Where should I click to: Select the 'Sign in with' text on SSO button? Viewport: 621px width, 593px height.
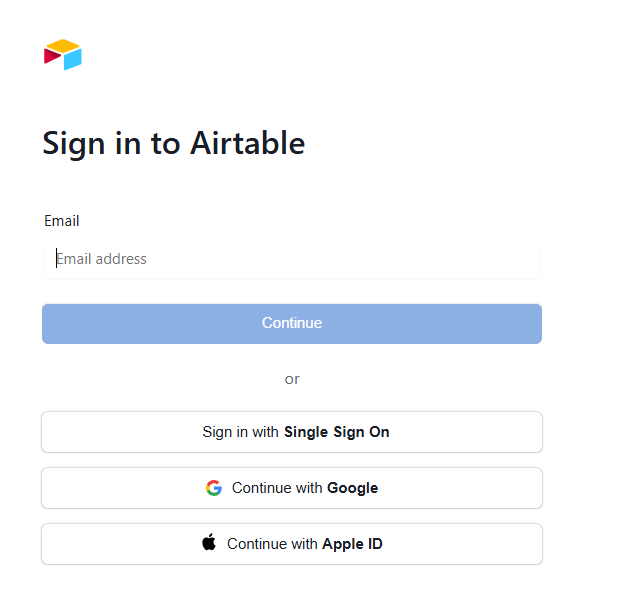coord(240,432)
